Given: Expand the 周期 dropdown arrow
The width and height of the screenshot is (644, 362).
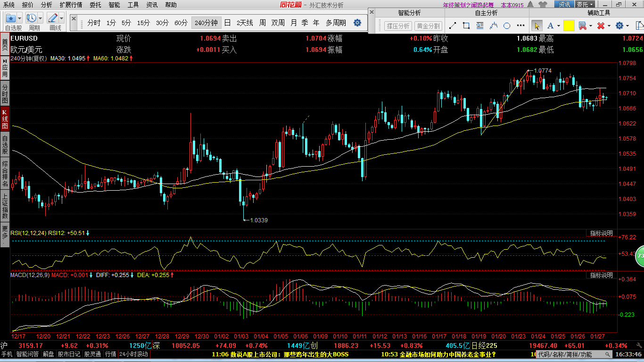Looking at the screenshot, I should (41, 18).
